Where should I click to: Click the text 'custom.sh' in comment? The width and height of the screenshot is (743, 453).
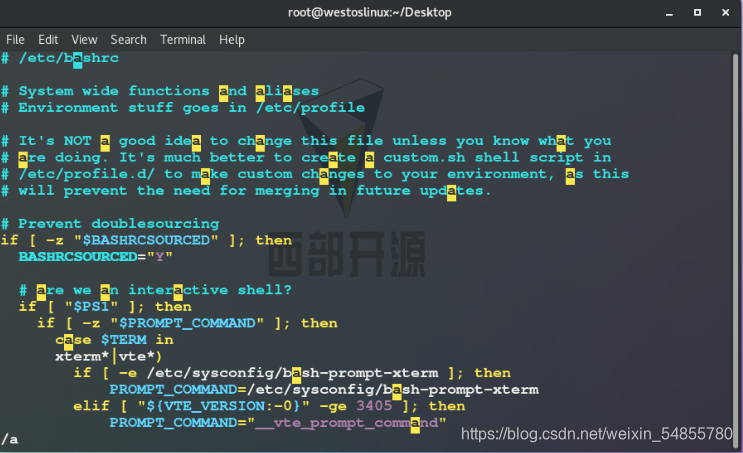pos(424,157)
